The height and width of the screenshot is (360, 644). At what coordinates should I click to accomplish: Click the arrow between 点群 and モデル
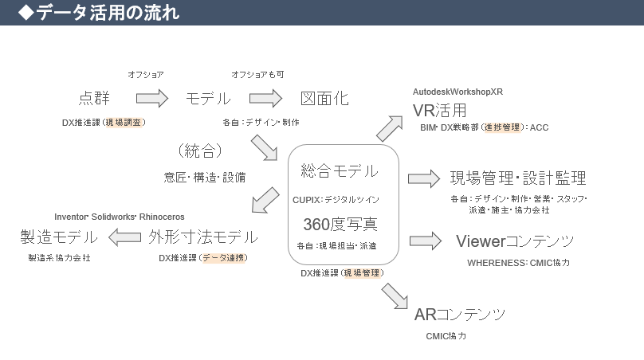(151, 98)
